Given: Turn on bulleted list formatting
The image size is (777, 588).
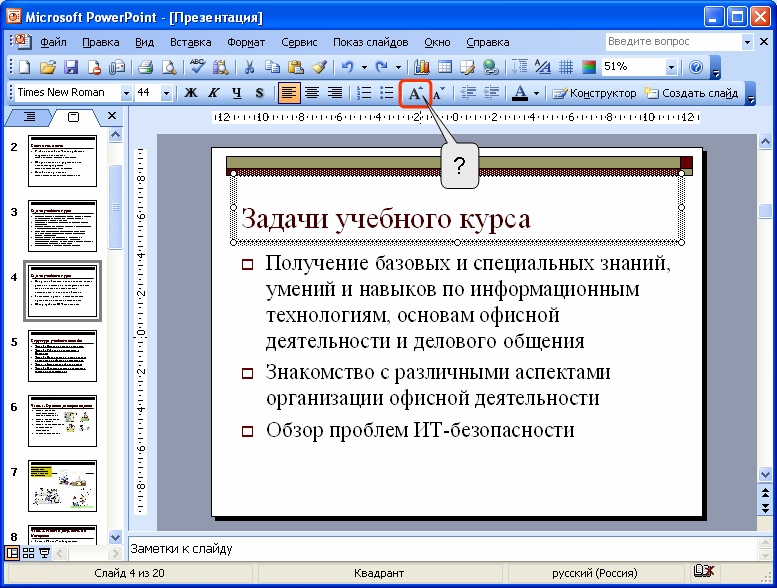Looking at the screenshot, I should pos(387,93).
